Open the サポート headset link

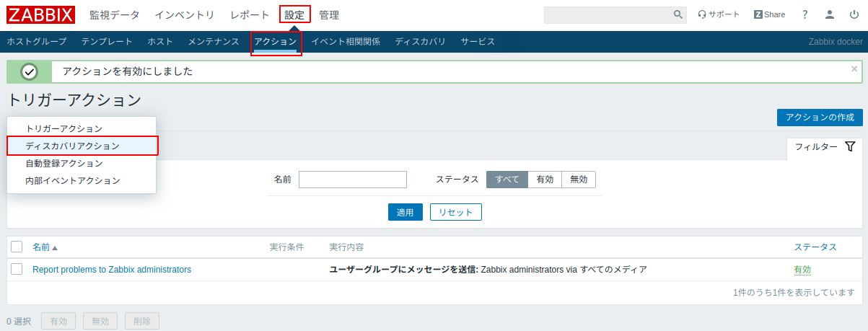click(x=719, y=14)
